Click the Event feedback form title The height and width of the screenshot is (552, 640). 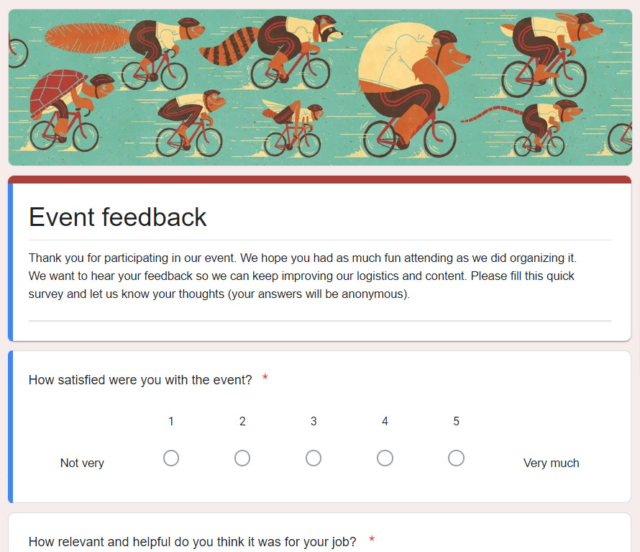pos(118,217)
